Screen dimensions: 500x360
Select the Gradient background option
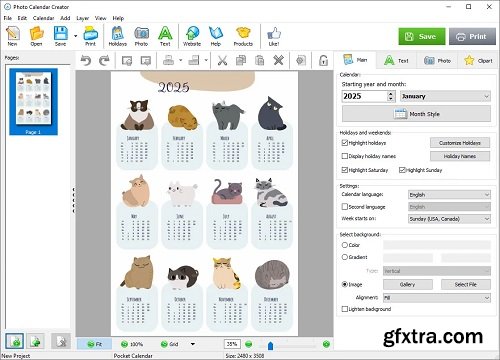click(345, 257)
